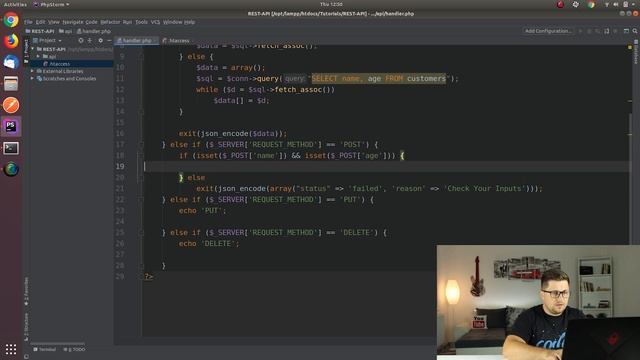Toggle the Database side tab on right edge
640x360 pixels.
pyautogui.click(x=636, y=52)
